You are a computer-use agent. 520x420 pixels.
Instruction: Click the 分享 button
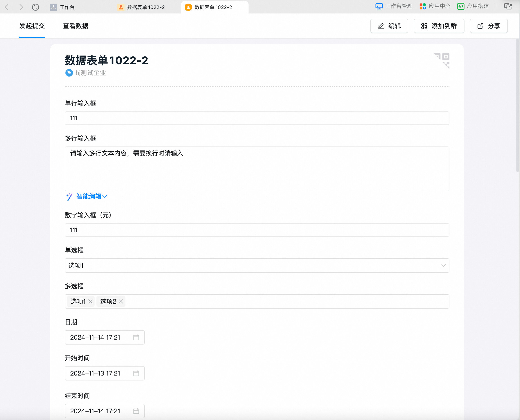click(x=489, y=26)
